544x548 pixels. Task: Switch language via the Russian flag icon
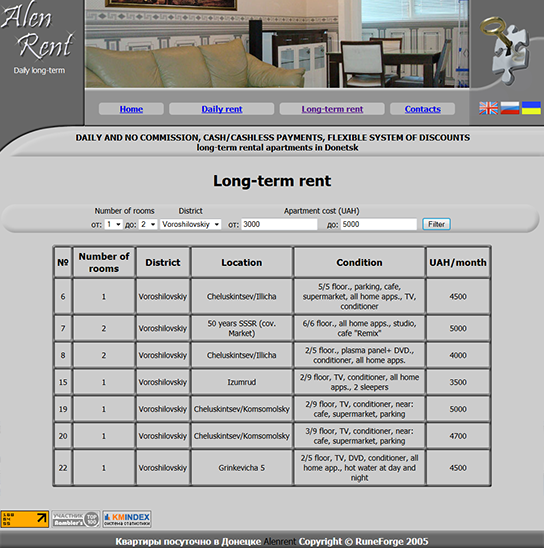coord(510,108)
